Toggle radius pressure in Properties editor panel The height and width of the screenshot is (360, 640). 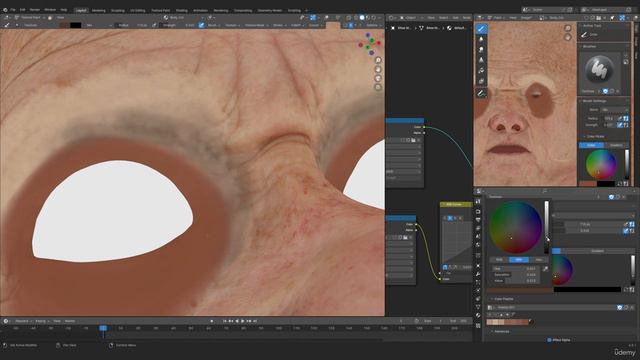click(626, 224)
